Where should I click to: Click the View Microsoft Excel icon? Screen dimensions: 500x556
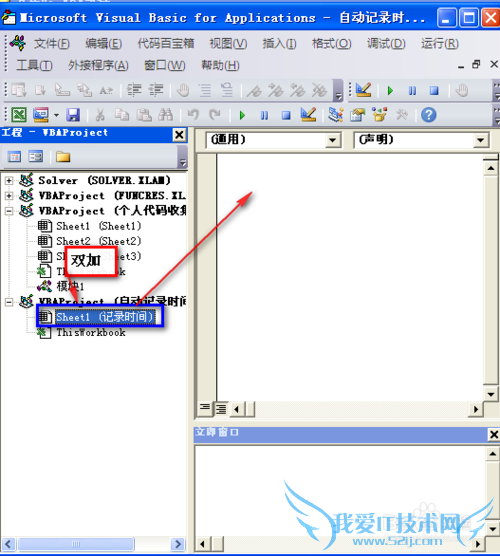pos(19,115)
